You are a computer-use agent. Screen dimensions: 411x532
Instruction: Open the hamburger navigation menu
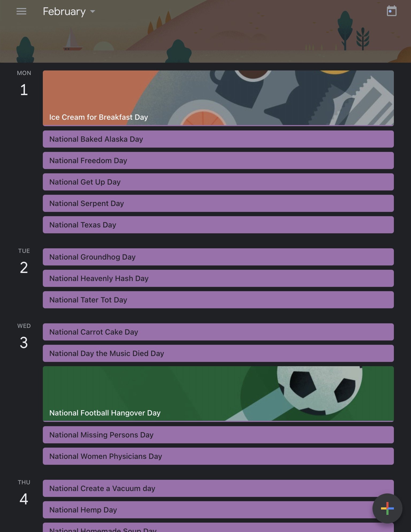pos(21,12)
